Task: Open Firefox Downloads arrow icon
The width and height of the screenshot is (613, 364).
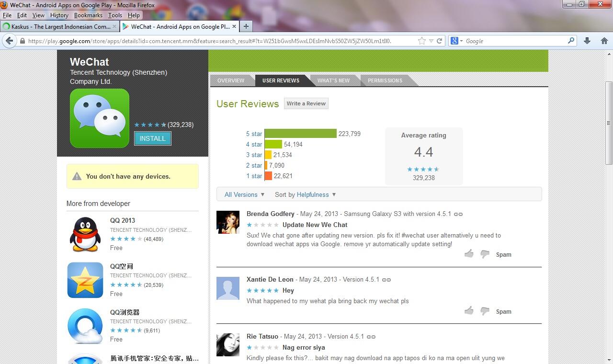Action: (587, 41)
